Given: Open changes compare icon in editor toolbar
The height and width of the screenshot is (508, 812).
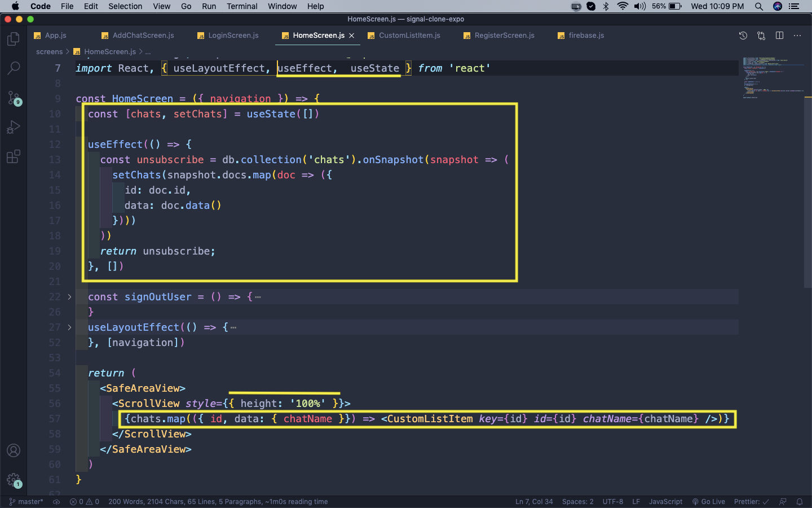Looking at the screenshot, I should 761,36.
